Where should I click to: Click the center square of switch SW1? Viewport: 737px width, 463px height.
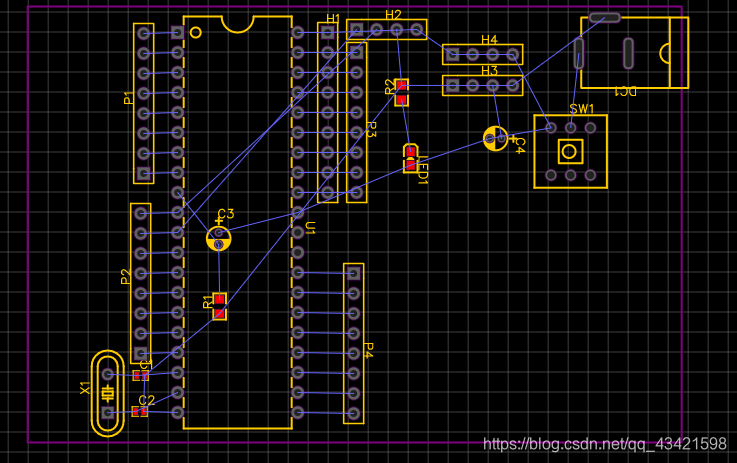click(570, 151)
